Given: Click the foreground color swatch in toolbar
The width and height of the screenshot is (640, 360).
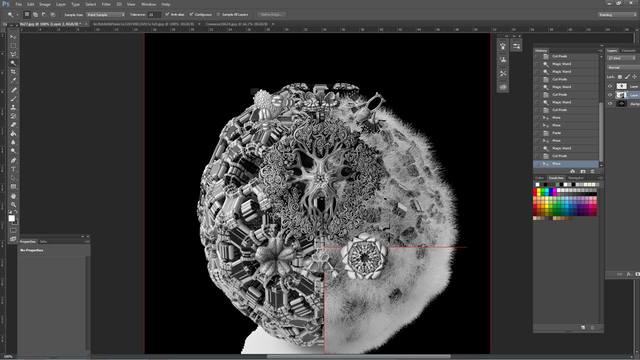Looking at the screenshot, I should click(11, 218).
